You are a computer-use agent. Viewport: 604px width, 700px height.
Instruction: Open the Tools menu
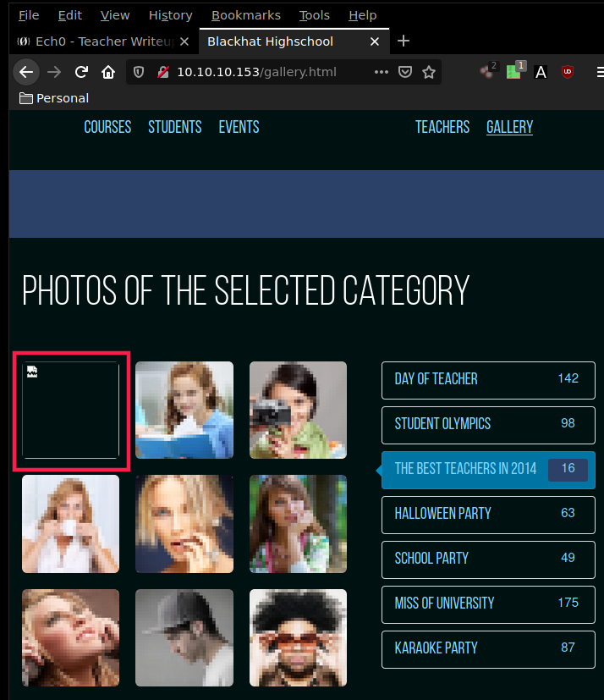(314, 15)
